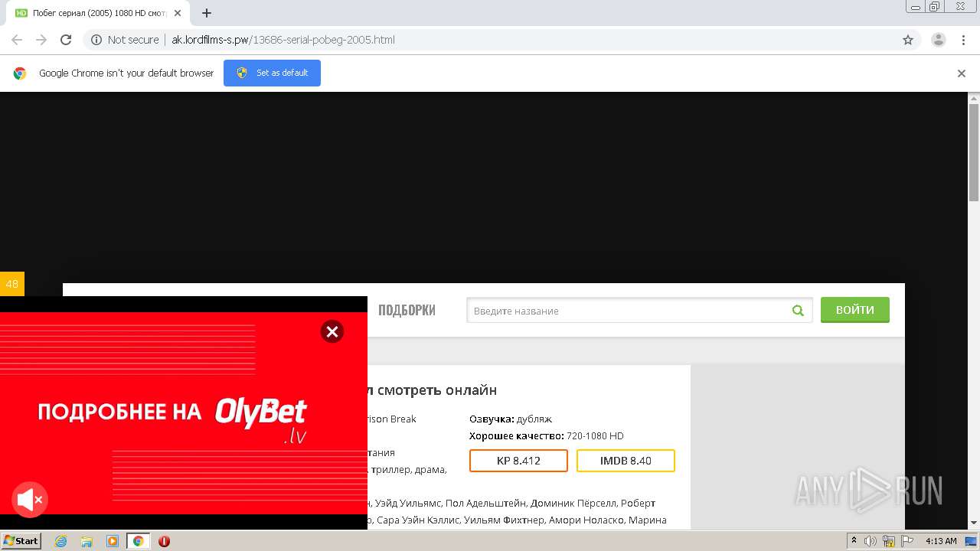The image size is (980, 551).
Task: Click the page vertical scrollbar
Action: tap(974, 153)
